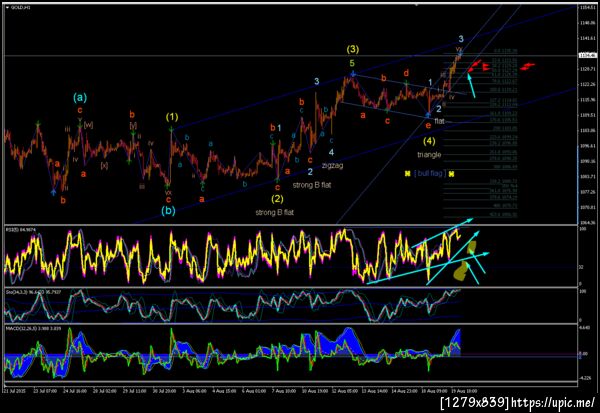
Task: Select the white '4' label above zigzag
Action: [331, 152]
